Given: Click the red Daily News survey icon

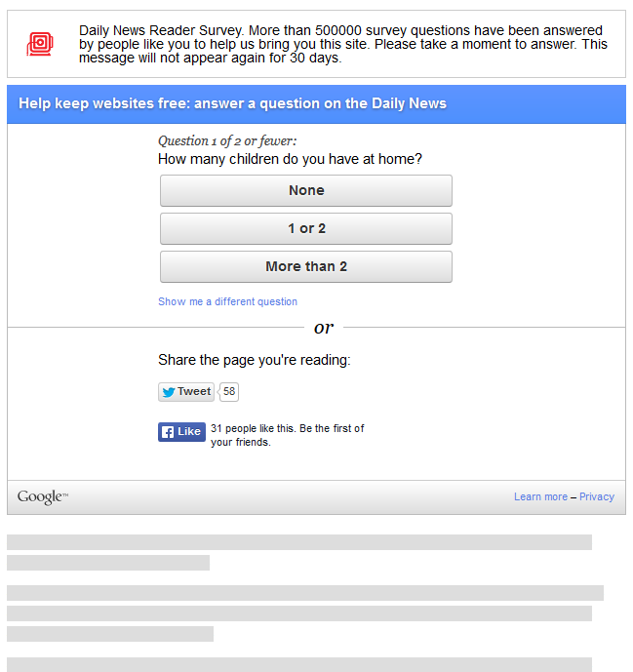Looking at the screenshot, I should 40,44.
